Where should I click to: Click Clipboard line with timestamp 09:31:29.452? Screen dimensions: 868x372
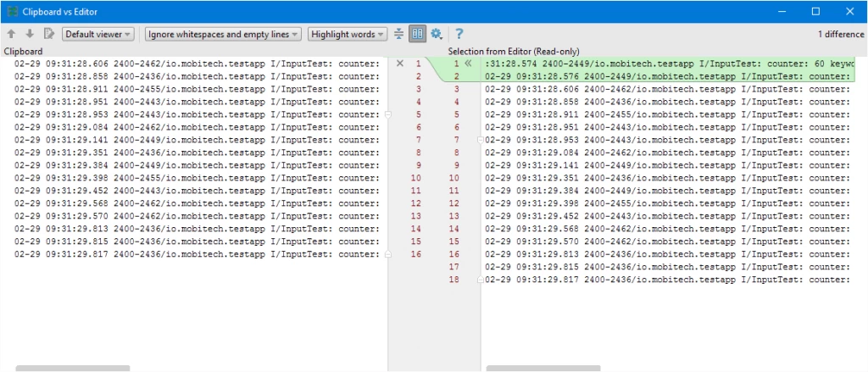[197, 191]
